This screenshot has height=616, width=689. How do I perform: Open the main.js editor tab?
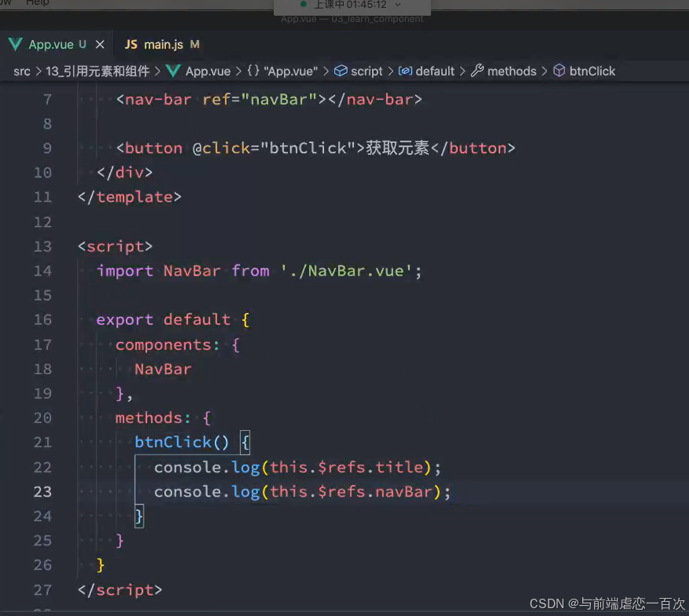pyautogui.click(x=162, y=45)
